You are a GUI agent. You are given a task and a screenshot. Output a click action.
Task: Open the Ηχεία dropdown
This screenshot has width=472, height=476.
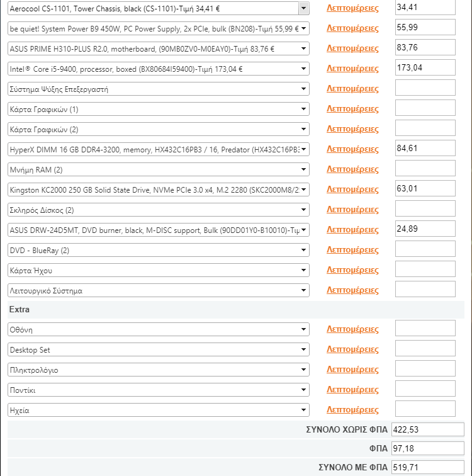(159, 410)
